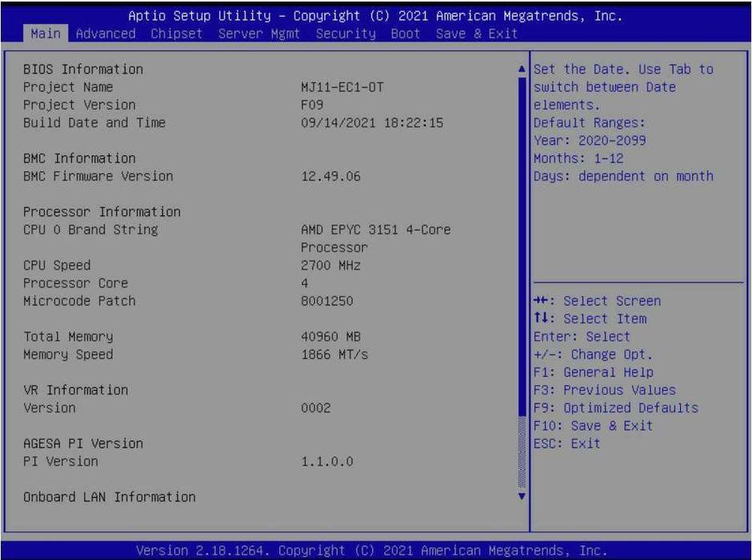This screenshot has height=560, width=752.
Task: Click the build date 09/14/2021 18:22:15
Action: tap(372, 122)
